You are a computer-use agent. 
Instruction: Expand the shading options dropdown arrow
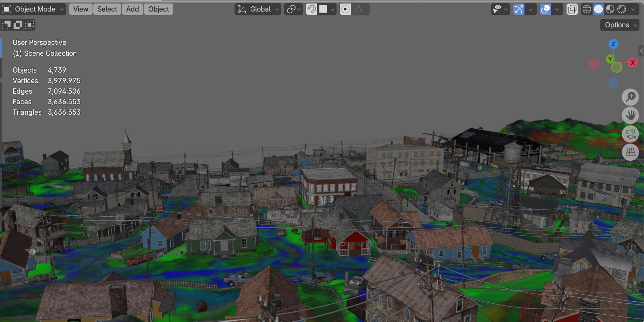coord(633,9)
